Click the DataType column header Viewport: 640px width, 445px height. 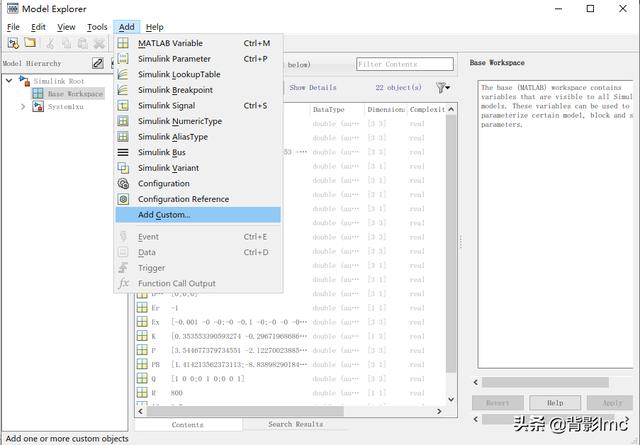337,109
